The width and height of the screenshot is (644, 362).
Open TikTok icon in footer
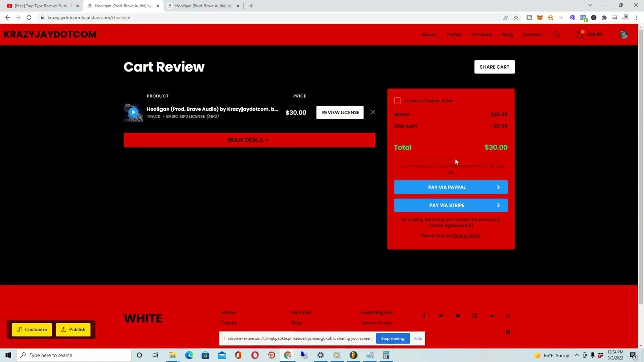[x=508, y=316]
